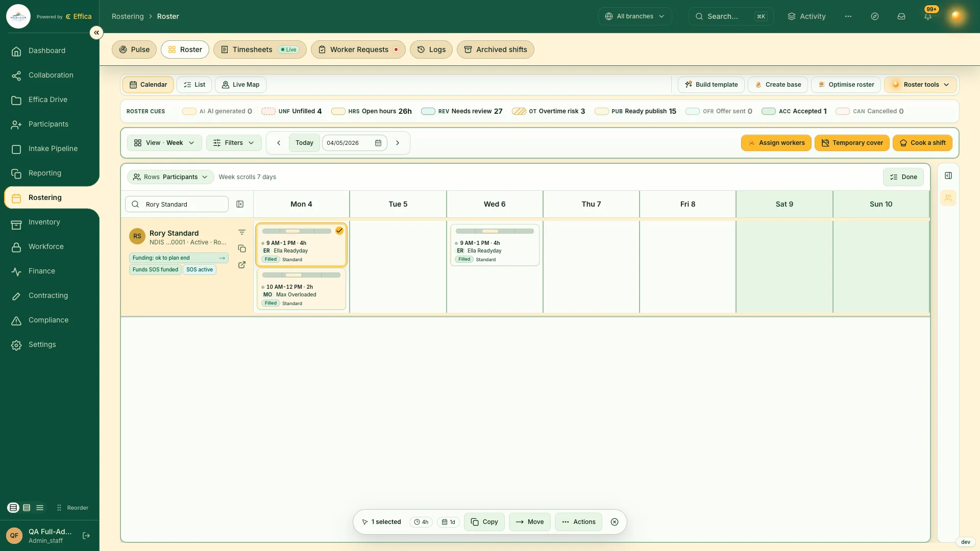This screenshot has width=980, height=551.
Task: Click the compass icon in header
Action: coord(875,16)
